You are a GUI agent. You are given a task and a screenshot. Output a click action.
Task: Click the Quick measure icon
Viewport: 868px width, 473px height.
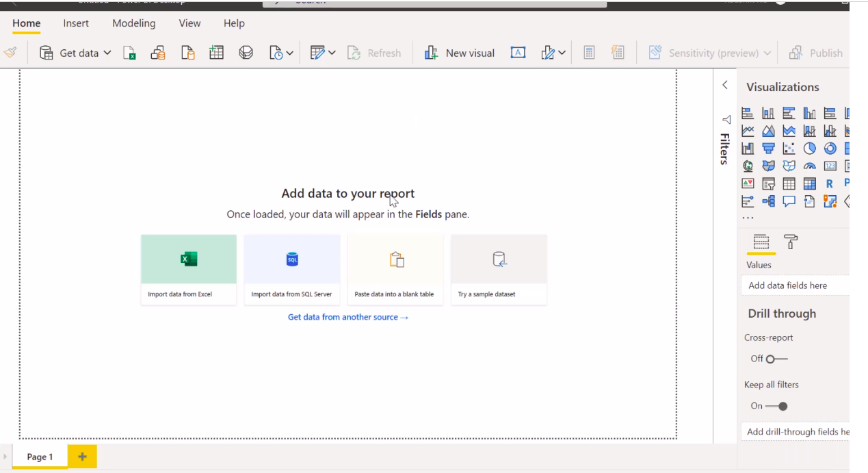[x=618, y=53]
